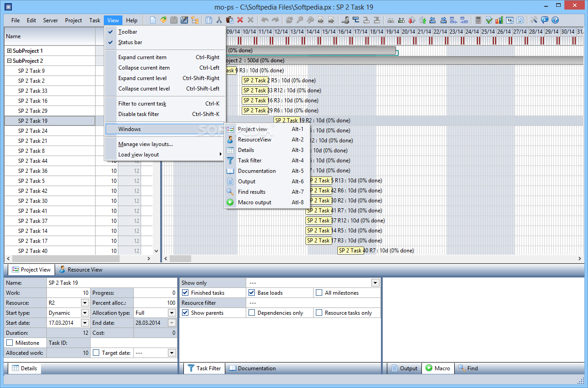Open the Project menu
This screenshot has height=388, width=588.
click(73, 20)
